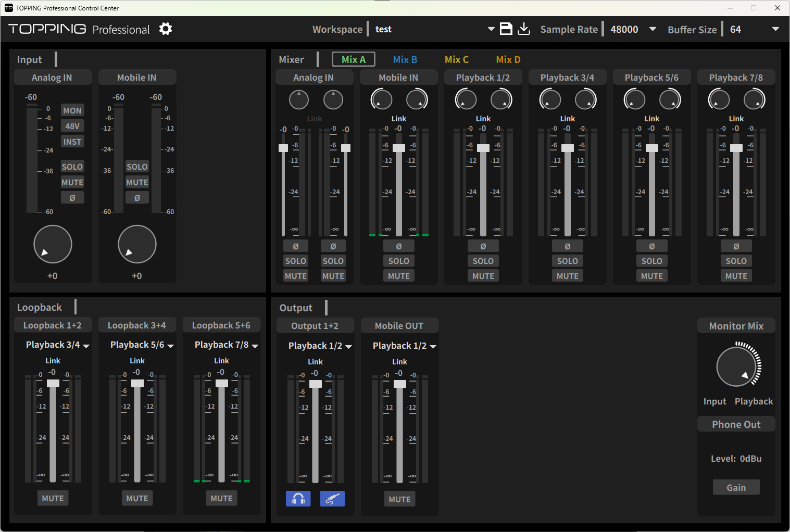The image size is (790, 532).
Task: Click the Output 1+2 fader handle
Action: coord(316,384)
